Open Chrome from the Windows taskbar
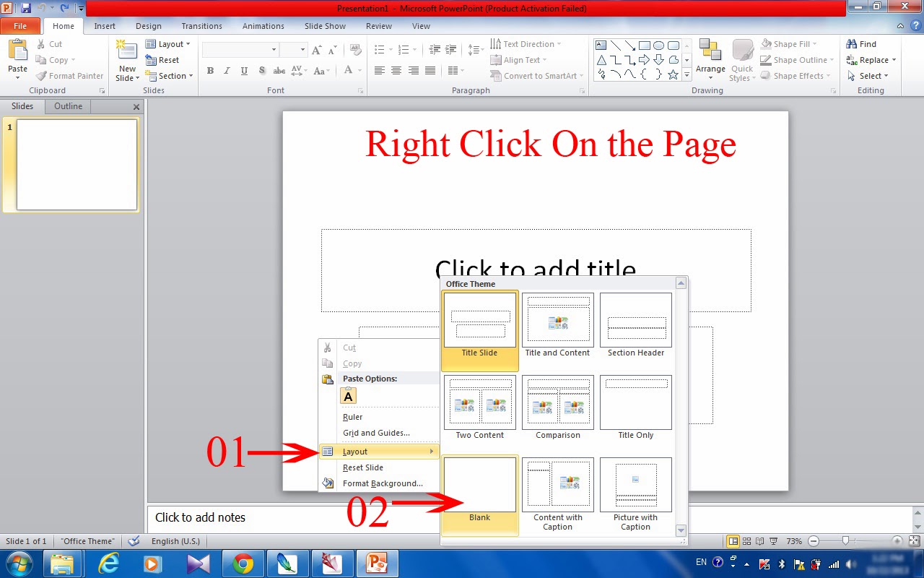This screenshot has height=578, width=924. coord(243,564)
